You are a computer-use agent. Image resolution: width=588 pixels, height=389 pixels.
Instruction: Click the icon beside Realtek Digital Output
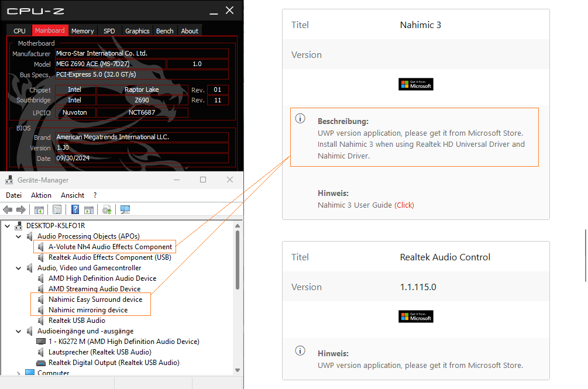click(41, 363)
